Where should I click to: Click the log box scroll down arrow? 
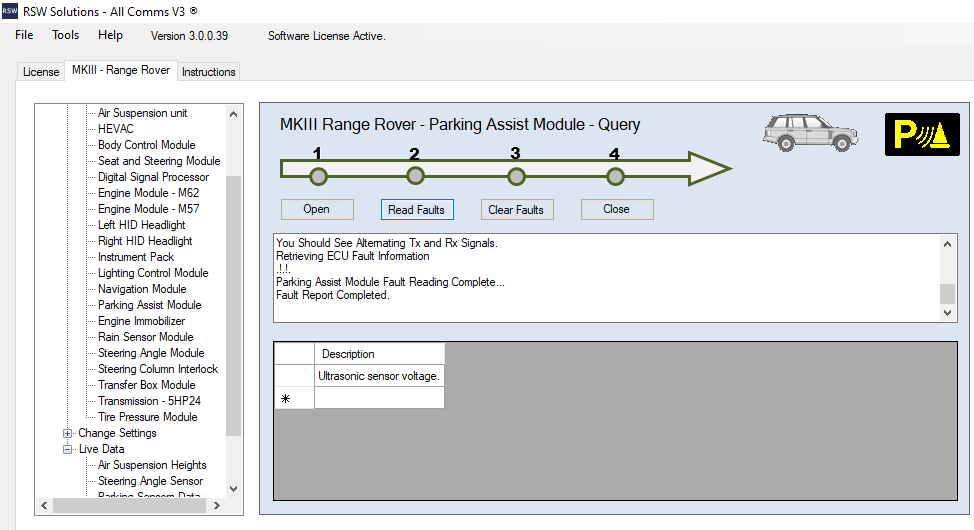(947, 313)
